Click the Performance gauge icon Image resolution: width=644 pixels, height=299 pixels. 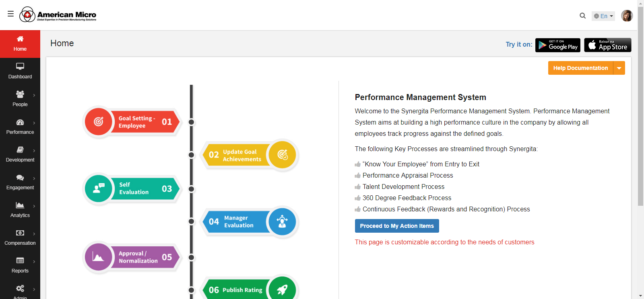[x=20, y=123]
